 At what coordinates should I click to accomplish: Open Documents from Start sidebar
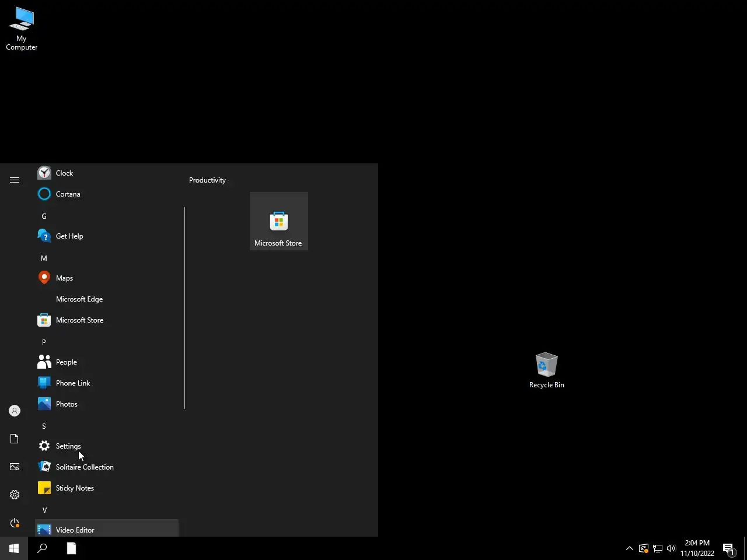(15, 439)
